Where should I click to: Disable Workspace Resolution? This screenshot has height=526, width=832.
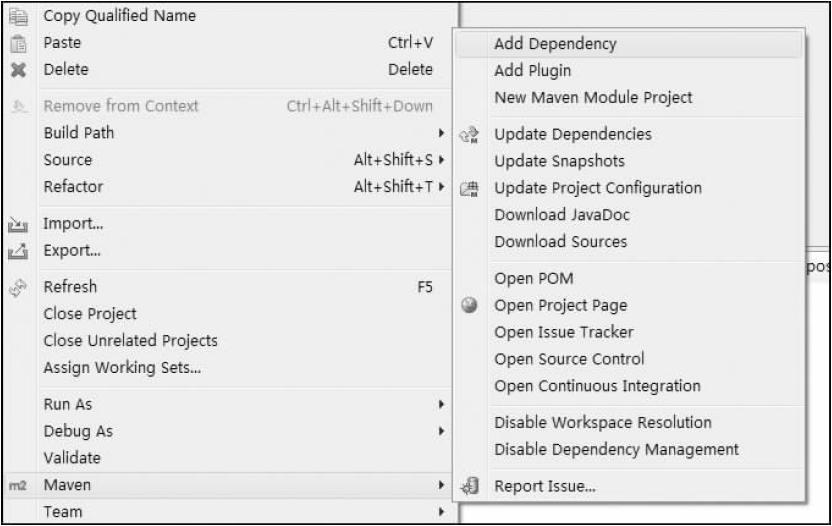(603, 423)
